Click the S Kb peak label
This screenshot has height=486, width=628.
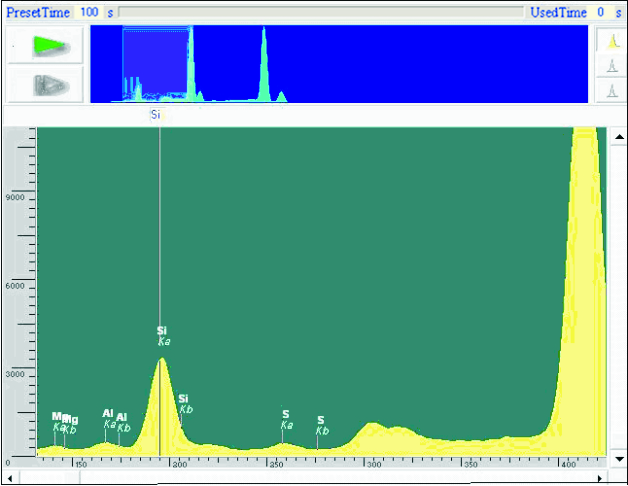pyautogui.click(x=321, y=425)
